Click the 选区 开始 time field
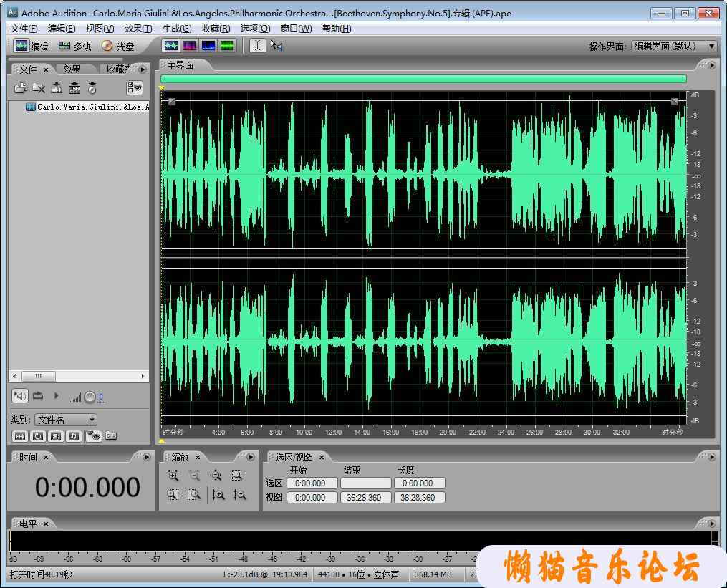This screenshot has width=727, height=588. [x=312, y=483]
